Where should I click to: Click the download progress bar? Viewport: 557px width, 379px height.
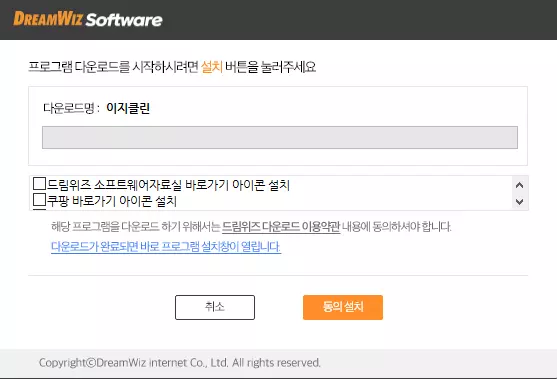280,137
